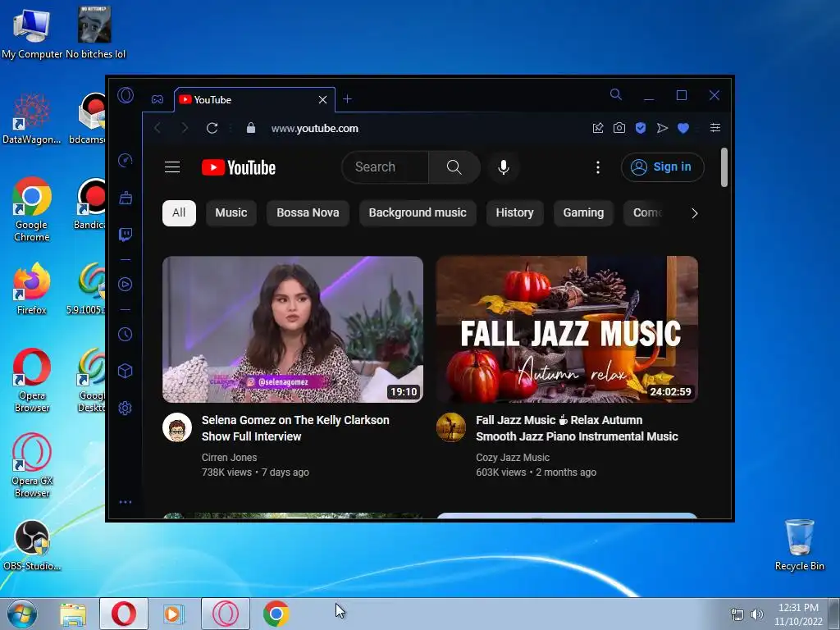Select the My Computer desktop icon
840x630 pixels.
(x=32, y=33)
